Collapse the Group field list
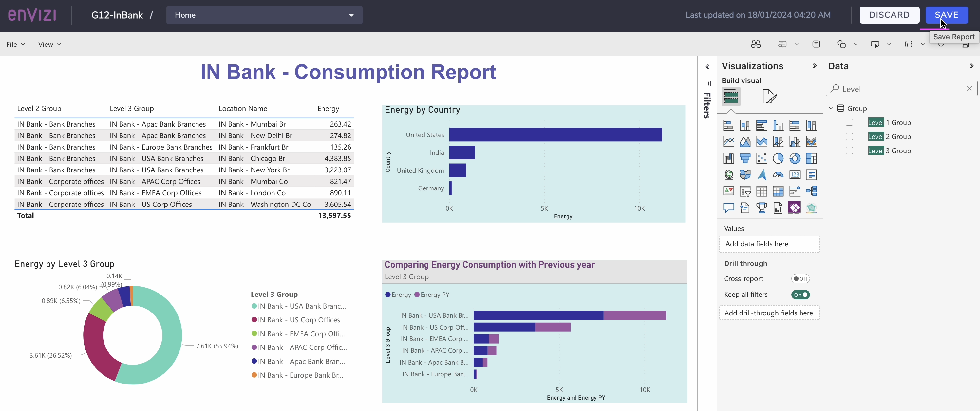Screen dimensions: 980x411 [831, 108]
